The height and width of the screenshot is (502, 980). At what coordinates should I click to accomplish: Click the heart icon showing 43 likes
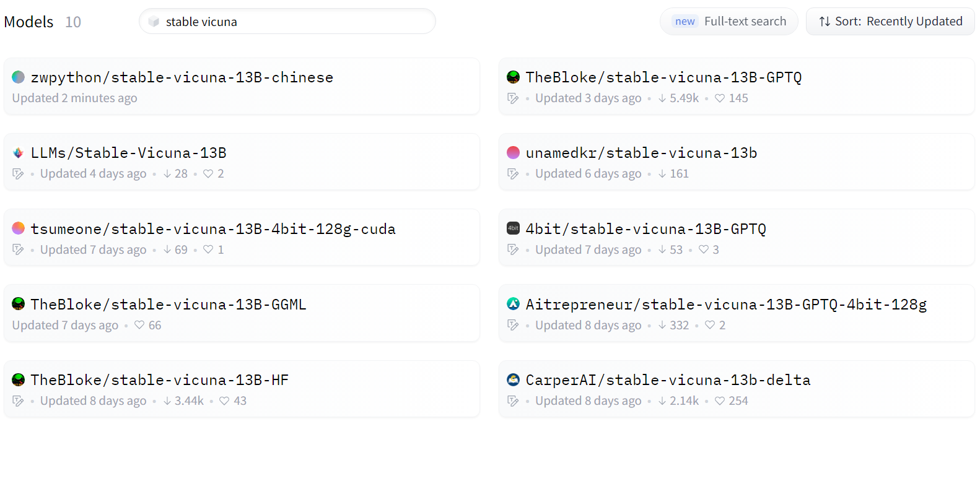pos(224,401)
